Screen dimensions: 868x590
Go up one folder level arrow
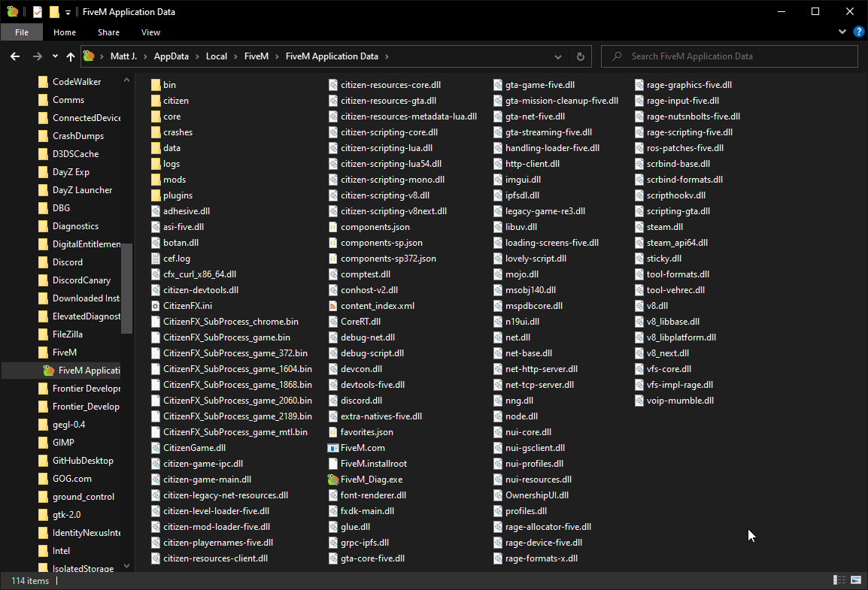coord(71,56)
